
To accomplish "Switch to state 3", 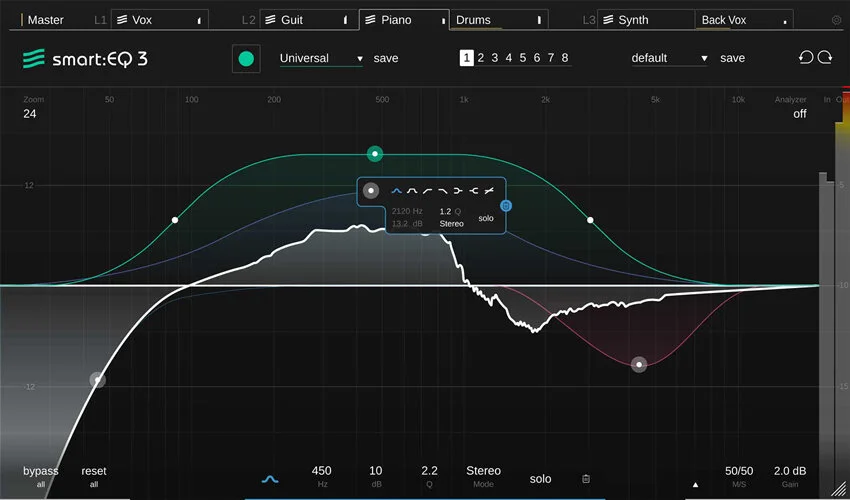I will pyautogui.click(x=495, y=57).
